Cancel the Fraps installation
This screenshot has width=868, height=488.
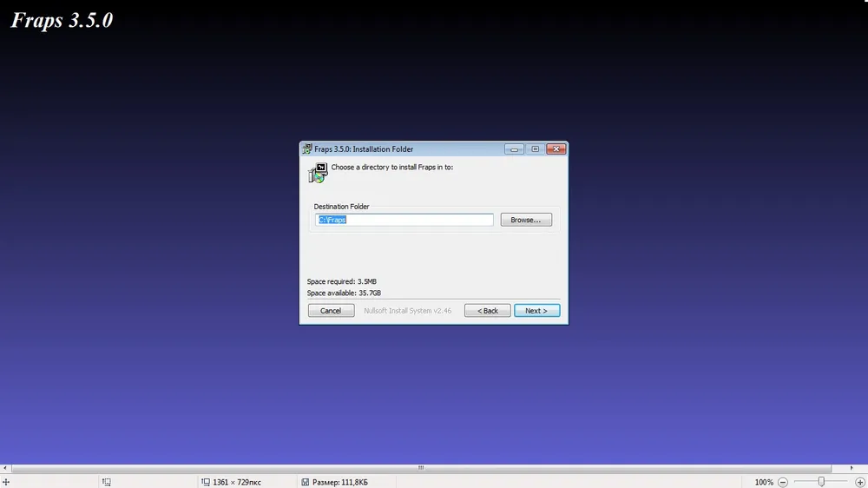(331, 311)
